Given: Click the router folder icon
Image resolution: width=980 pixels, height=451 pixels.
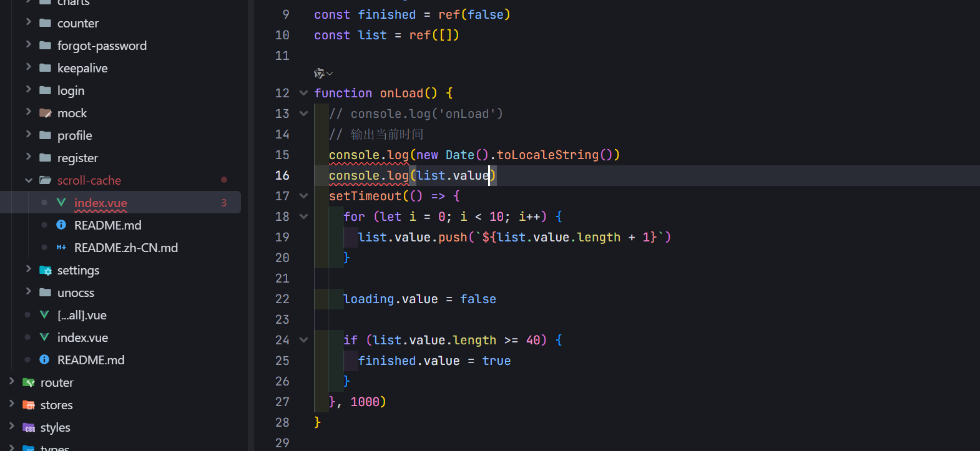Looking at the screenshot, I should point(29,382).
